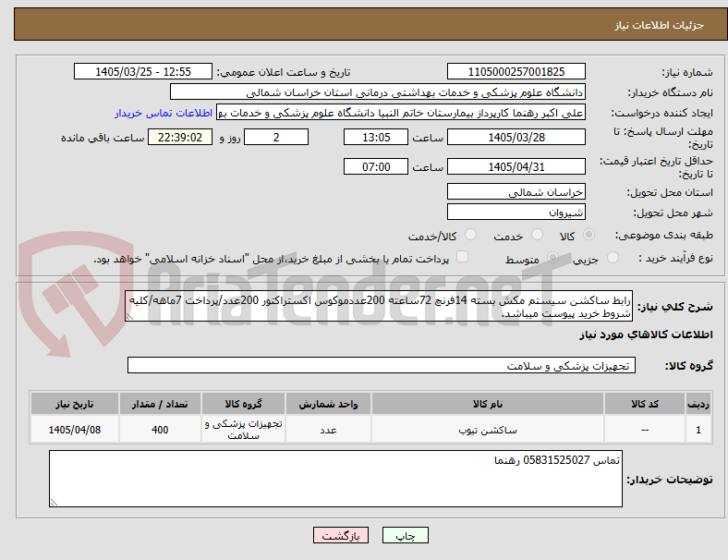Click the general description text area
This screenshot has height=560, width=728.
pyautogui.click(x=379, y=307)
